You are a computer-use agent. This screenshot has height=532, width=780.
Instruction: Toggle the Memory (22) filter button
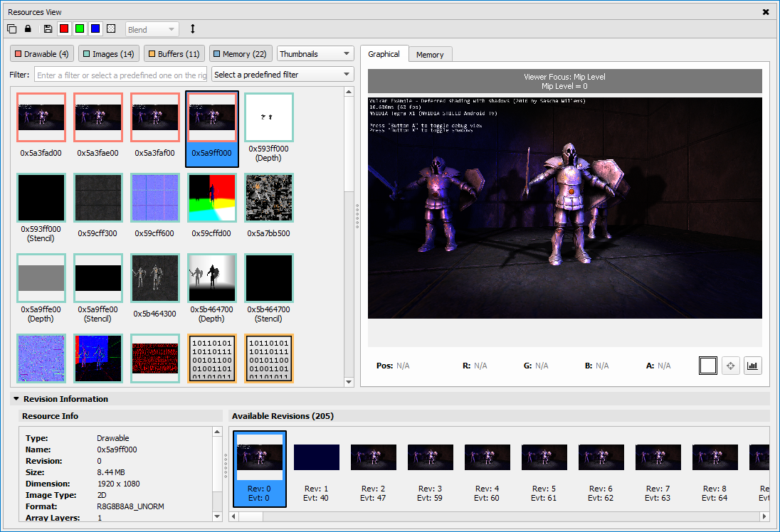pos(241,53)
